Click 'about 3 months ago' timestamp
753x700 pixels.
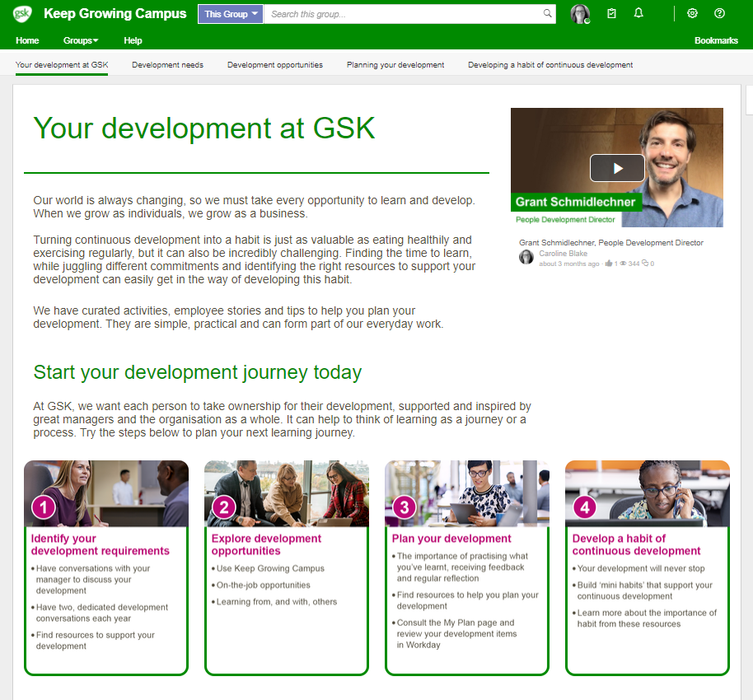[x=569, y=264]
